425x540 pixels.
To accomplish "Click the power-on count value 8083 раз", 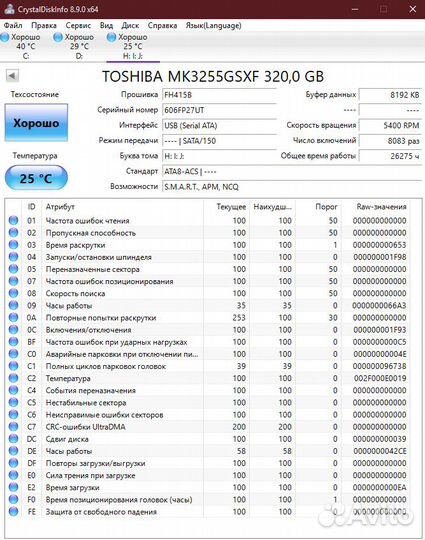I will coord(390,141).
